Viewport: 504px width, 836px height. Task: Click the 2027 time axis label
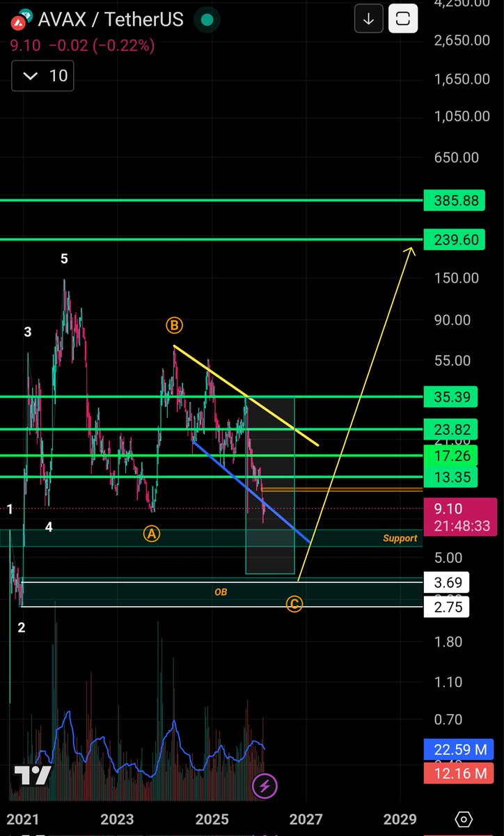click(x=306, y=819)
